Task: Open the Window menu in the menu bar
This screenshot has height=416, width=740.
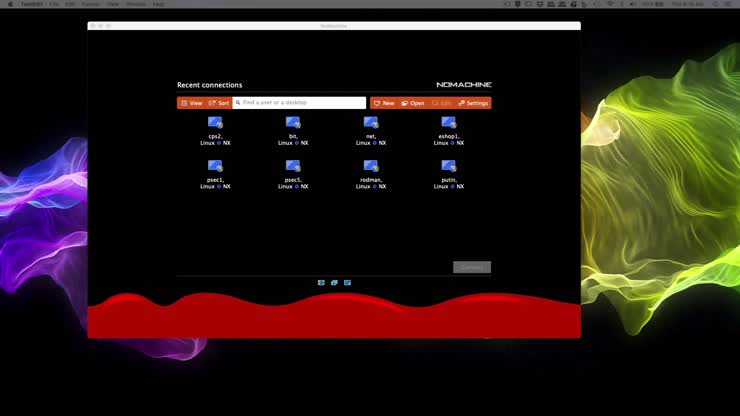Action: pyautogui.click(x=136, y=4)
